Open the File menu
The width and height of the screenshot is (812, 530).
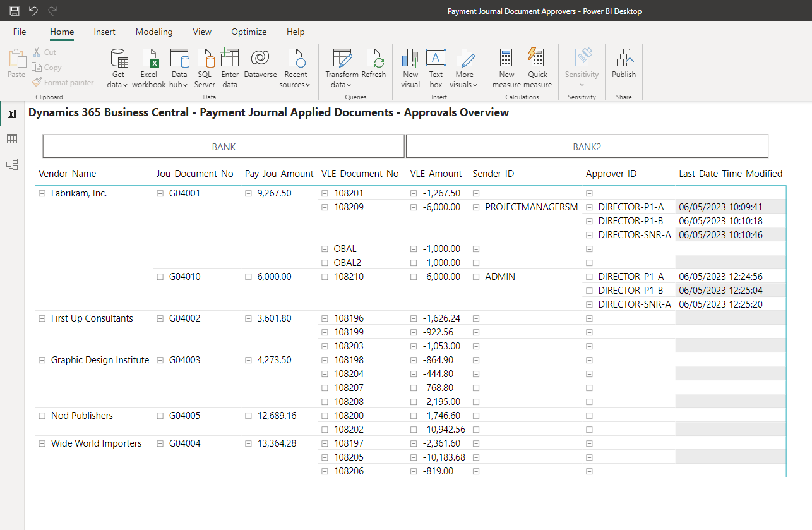(20, 32)
